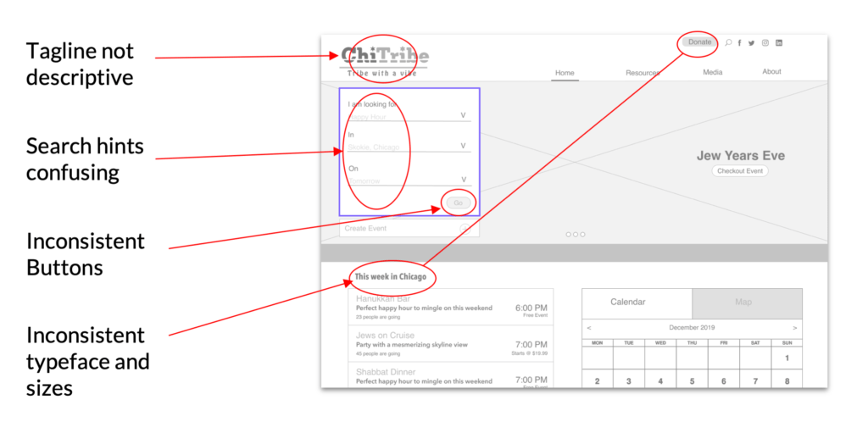Image resolution: width=868 pixels, height=433 pixels.
Task: Click '7:00 PM' on Jews on Cruise row
Action: (531, 344)
